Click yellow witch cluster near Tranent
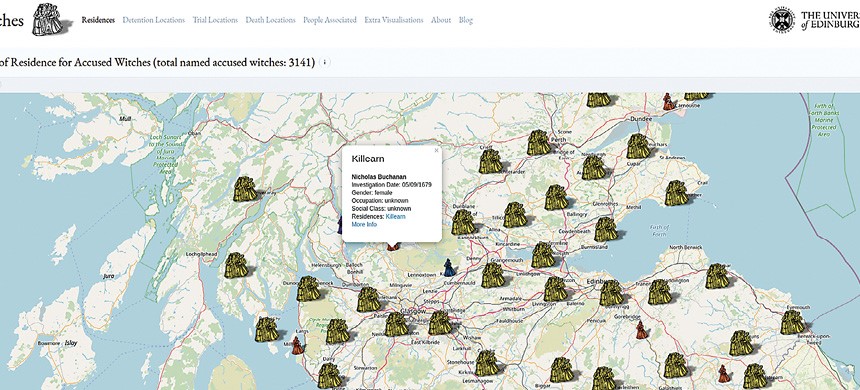Viewport: 860px width, 390px height. coord(660,292)
